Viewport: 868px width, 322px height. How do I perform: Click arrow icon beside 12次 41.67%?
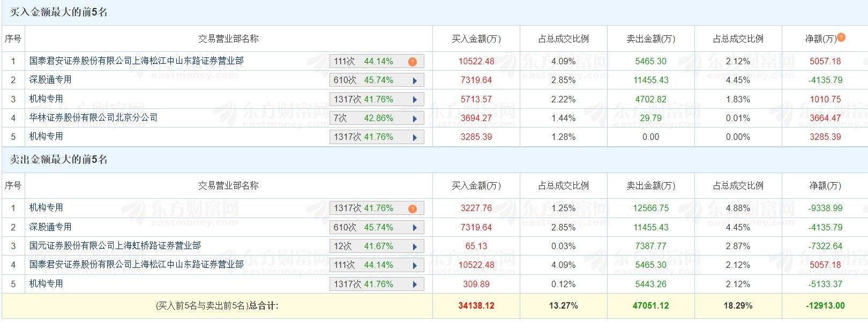[415, 246]
